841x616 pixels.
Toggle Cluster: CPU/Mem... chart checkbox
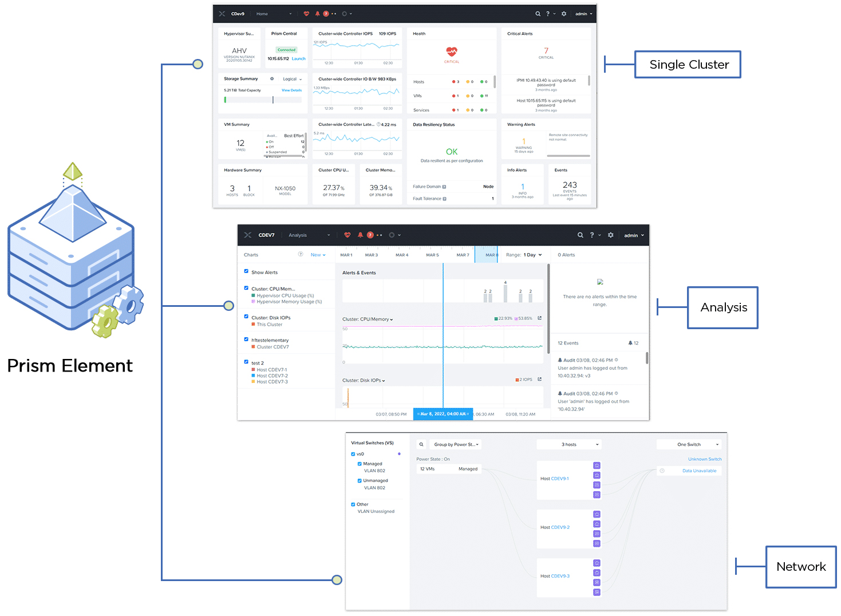[x=246, y=288]
